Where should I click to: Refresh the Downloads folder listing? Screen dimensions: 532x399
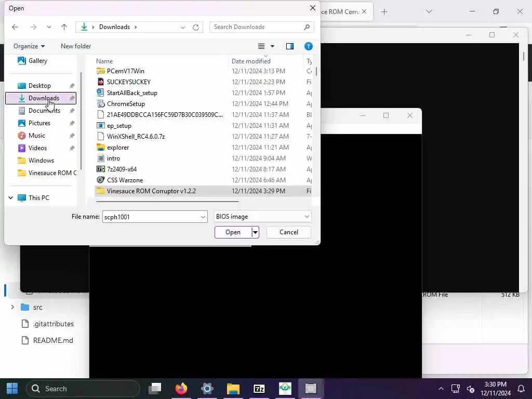pos(196,27)
